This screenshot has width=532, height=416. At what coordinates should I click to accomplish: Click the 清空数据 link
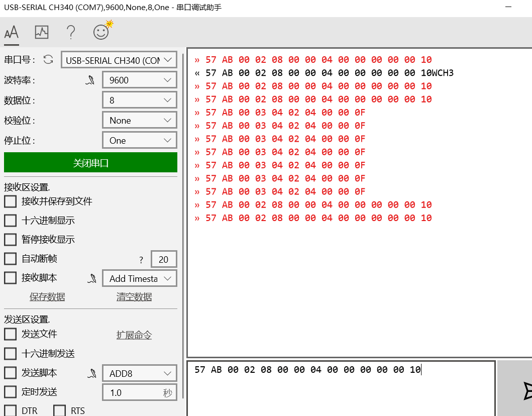134,296
